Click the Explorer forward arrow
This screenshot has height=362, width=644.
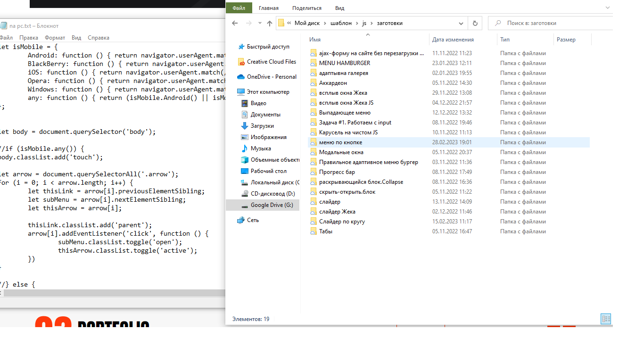tap(248, 23)
